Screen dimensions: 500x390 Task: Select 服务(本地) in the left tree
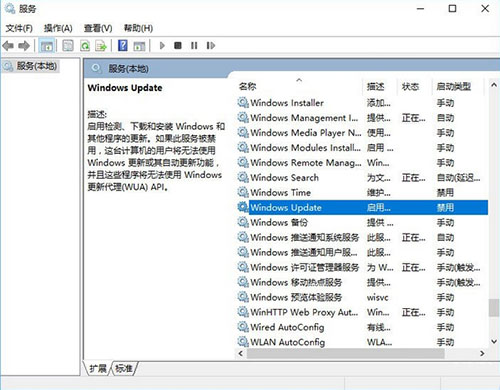tap(37, 66)
